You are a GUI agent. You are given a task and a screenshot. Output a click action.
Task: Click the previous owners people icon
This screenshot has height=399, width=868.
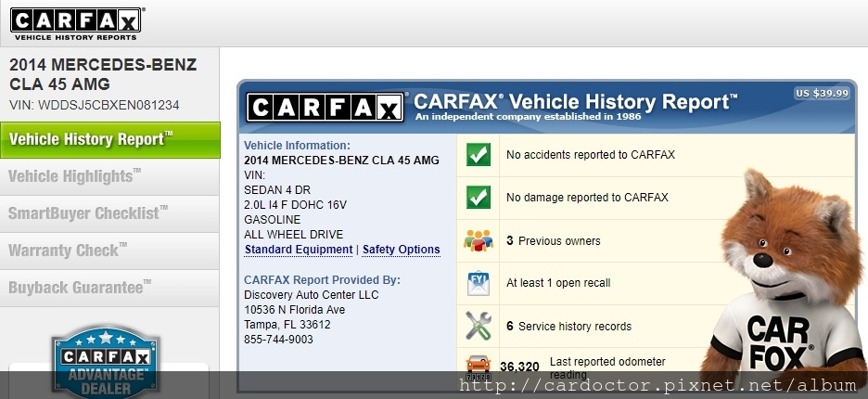[x=479, y=240]
